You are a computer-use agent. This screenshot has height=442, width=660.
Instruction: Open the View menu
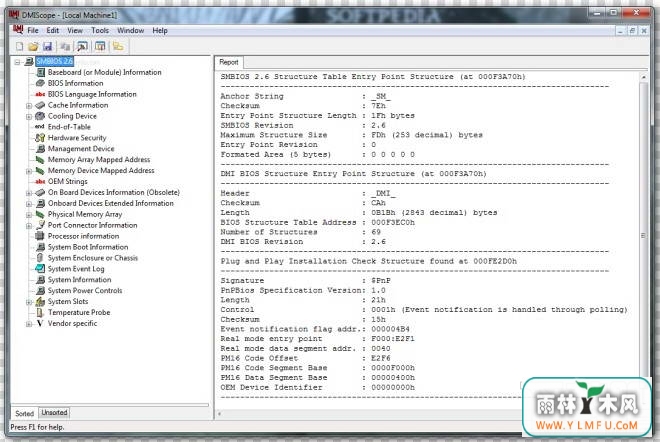75,30
